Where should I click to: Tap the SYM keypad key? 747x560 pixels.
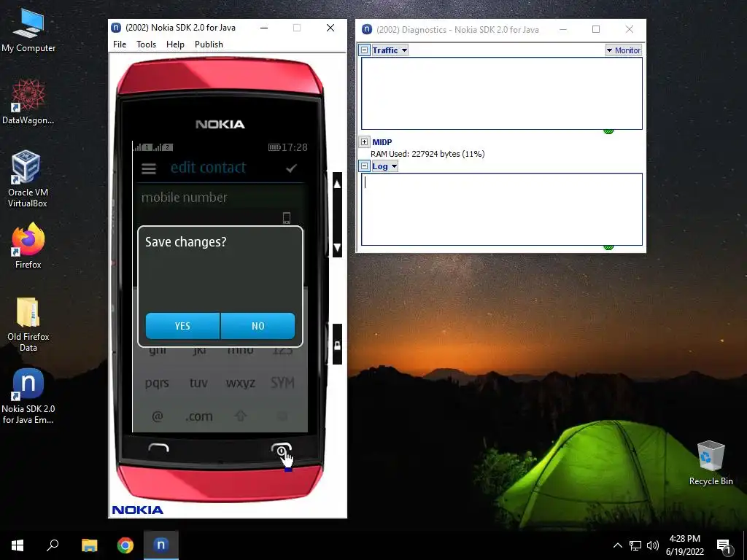point(282,383)
